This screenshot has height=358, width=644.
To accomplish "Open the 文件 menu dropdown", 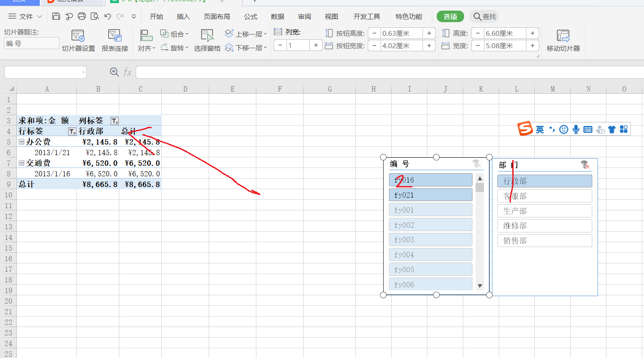I will (x=25, y=17).
